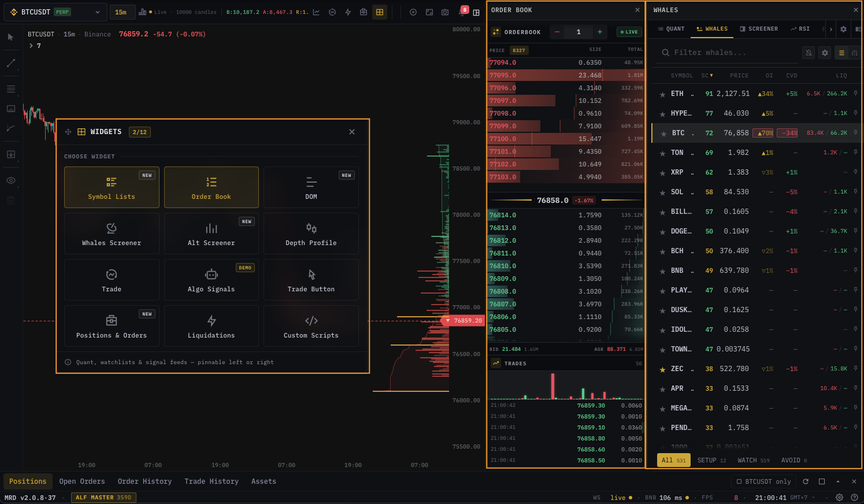Add the Positions & Orders widget
This screenshot has width=864, height=504.
(112, 326)
